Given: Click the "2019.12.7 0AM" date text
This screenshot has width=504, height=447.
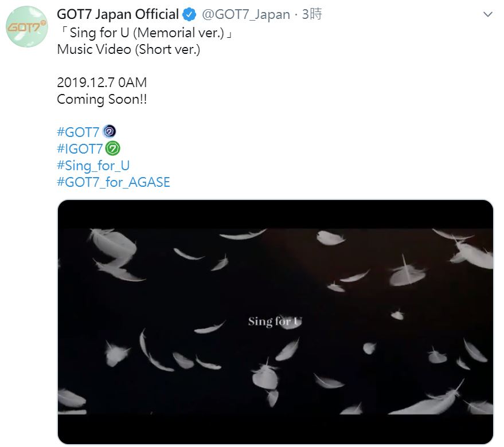Looking at the screenshot, I should [x=102, y=83].
